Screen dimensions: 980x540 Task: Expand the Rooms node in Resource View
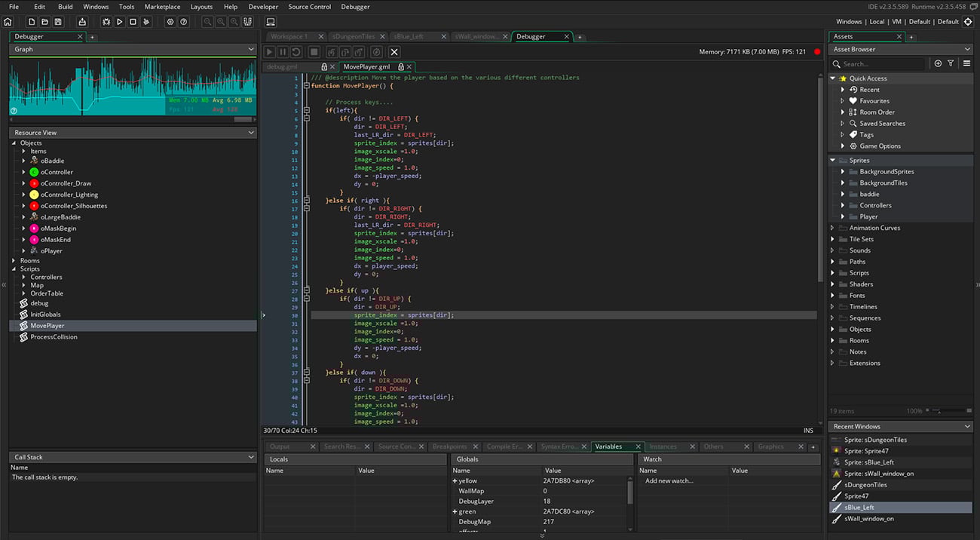click(x=14, y=261)
